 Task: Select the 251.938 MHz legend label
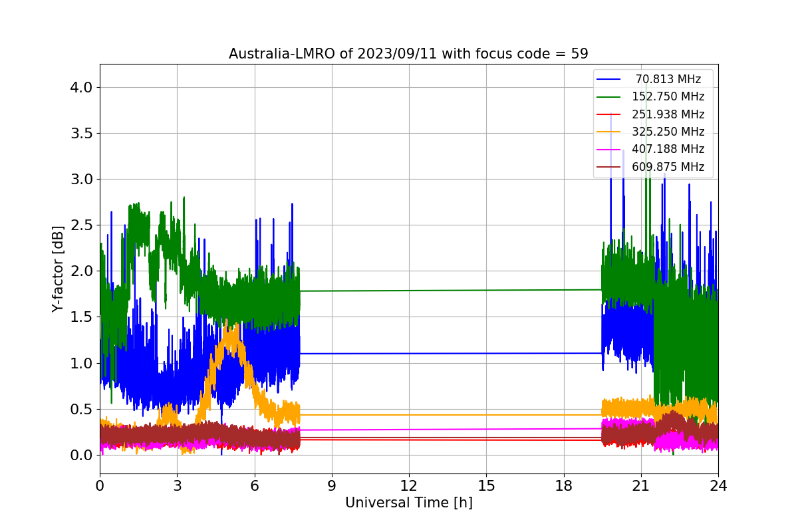668,114
